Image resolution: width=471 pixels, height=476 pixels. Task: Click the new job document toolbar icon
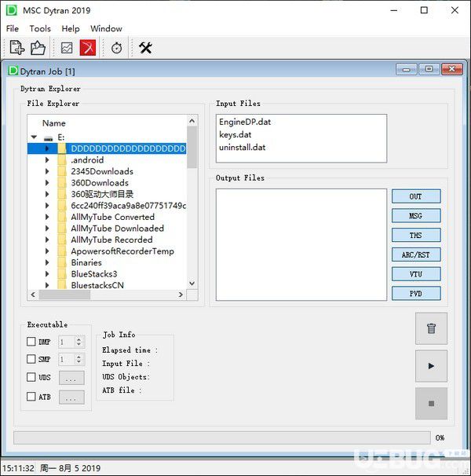click(16, 48)
